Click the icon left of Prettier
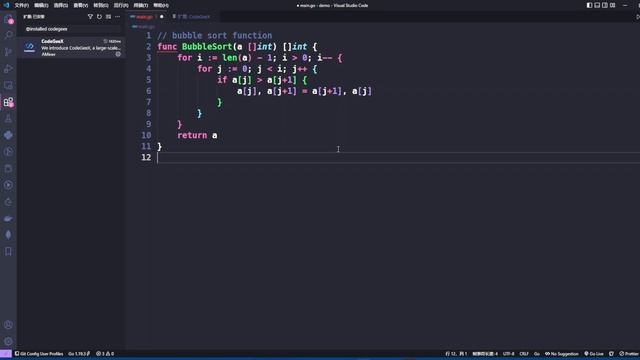640x360 pixels. (x=611, y=353)
